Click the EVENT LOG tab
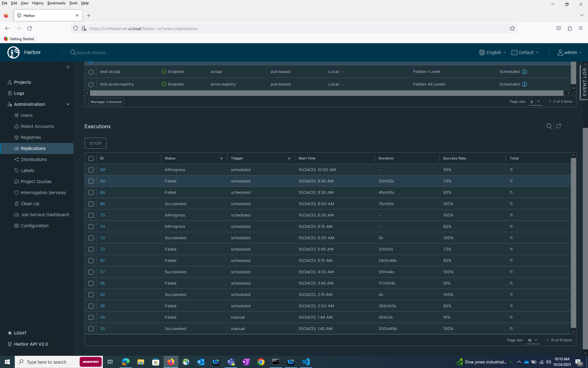 click(584, 81)
